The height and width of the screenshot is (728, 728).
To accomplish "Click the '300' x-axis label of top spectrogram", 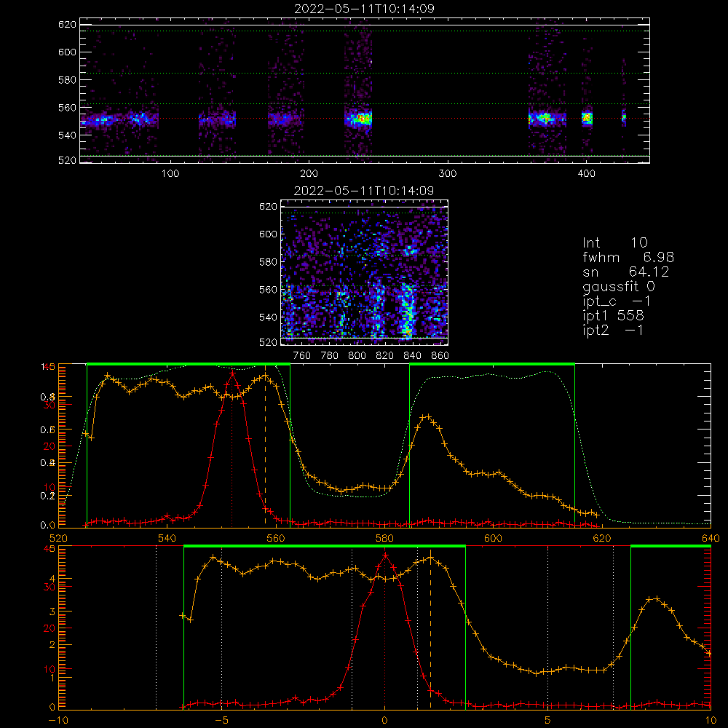I will coord(448,174).
